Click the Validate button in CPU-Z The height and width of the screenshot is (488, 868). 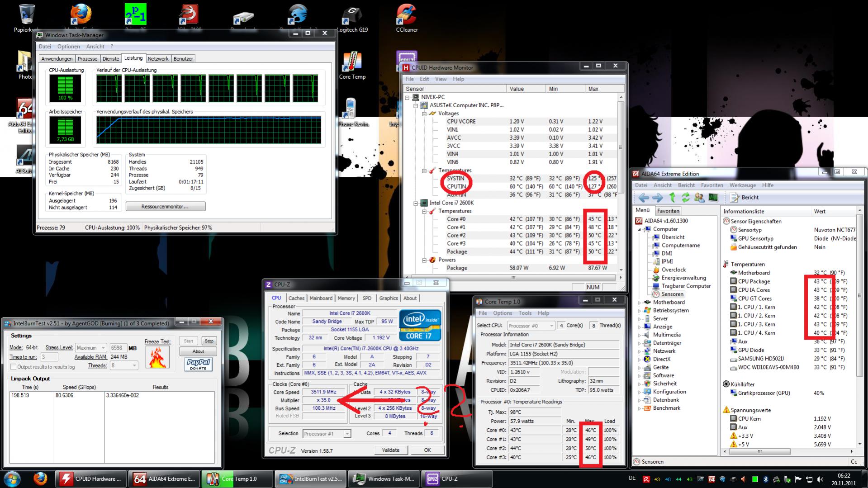[390, 450]
